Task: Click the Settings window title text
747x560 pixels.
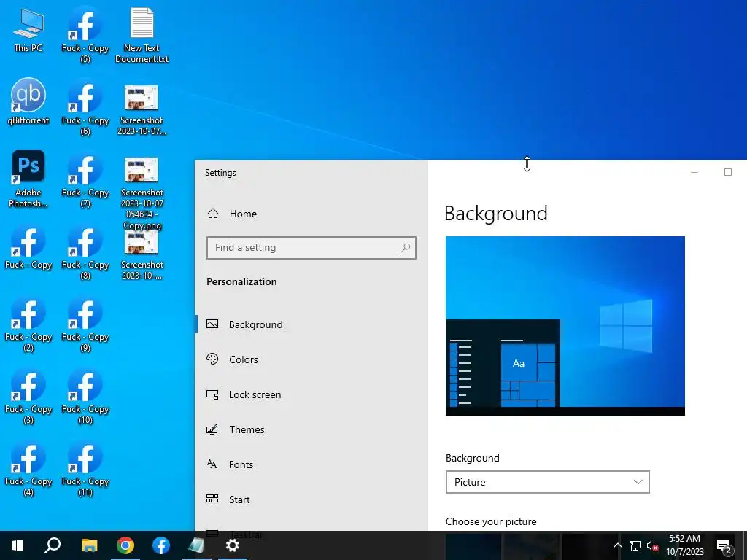Action: 220,173
